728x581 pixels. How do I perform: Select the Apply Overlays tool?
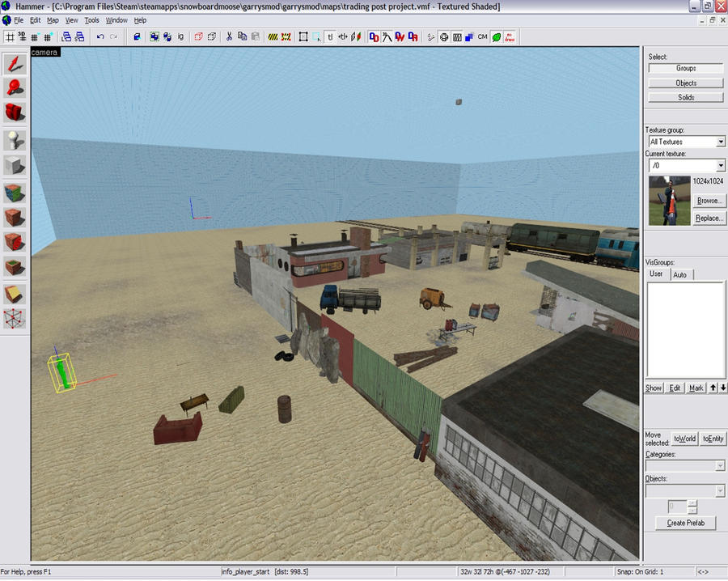15,266
